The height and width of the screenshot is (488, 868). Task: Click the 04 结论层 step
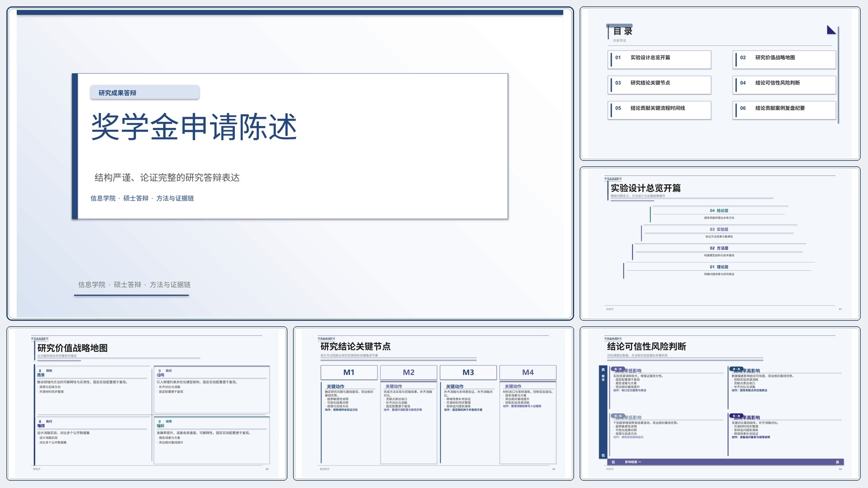(719, 211)
